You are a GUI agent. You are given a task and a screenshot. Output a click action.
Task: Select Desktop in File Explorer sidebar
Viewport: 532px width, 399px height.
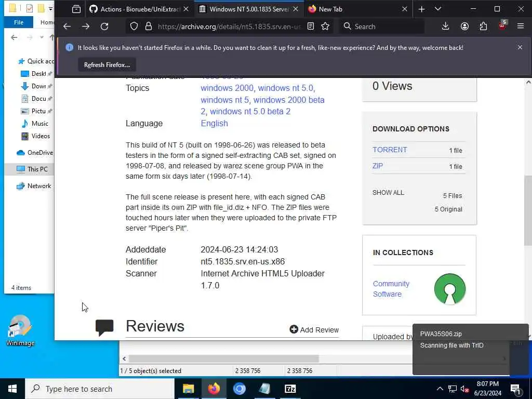pyautogui.click(x=37, y=74)
